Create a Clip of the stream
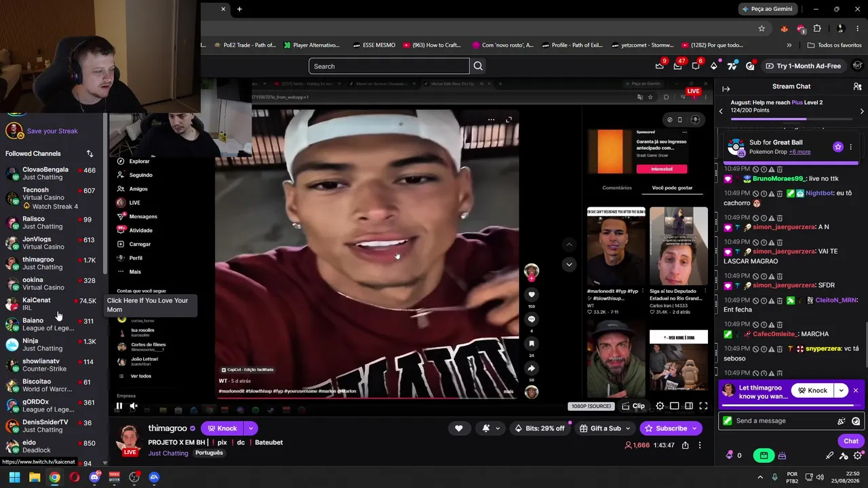The image size is (868, 488). click(x=633, y=406)
